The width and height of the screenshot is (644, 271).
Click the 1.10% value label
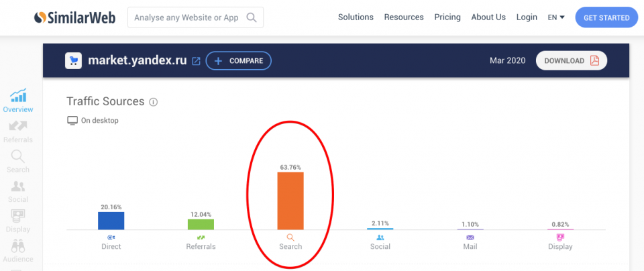(x=470, y=224)
